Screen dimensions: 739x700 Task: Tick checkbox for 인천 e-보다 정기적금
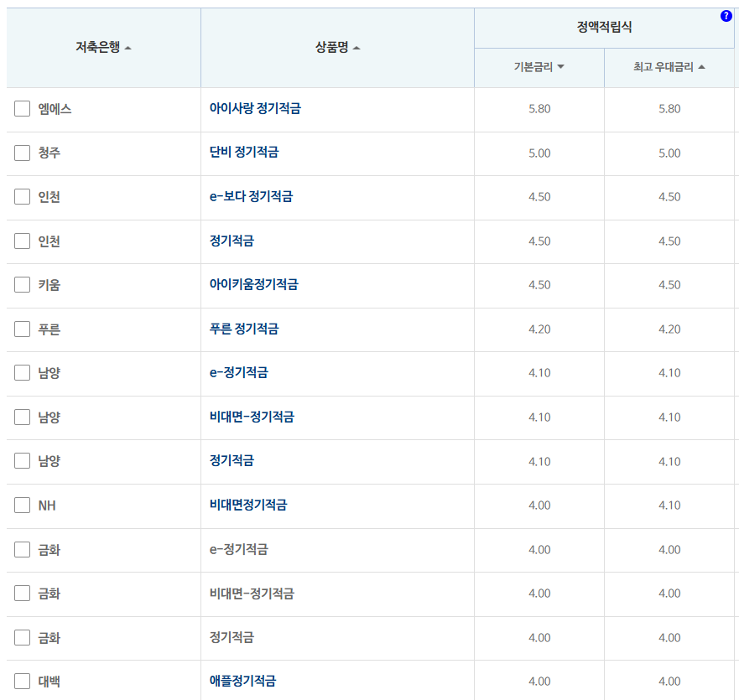tap(22, 196)
